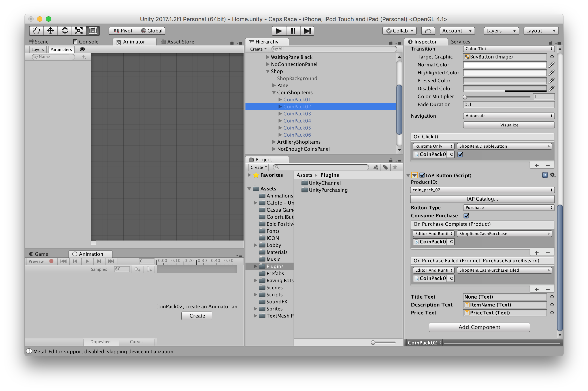Screen dimensions: 588x391
Task: Open the Layers dropdown in toolbar
Action: tap(501, 31)
